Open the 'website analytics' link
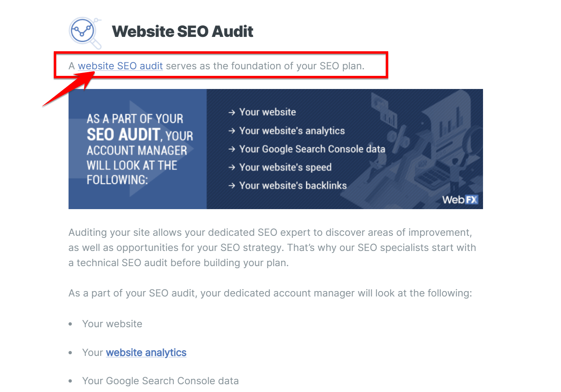Screen dimensions: 561x392 tap(146, 353)
